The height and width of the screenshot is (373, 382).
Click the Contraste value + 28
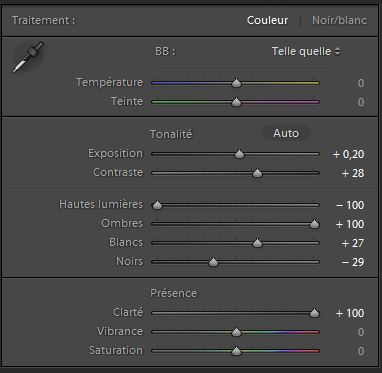pos(353,173)
